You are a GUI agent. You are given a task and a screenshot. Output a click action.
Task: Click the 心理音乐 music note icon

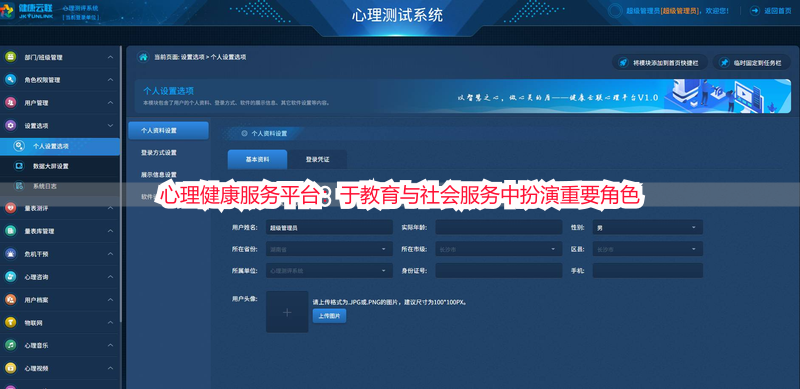point(10,345)
